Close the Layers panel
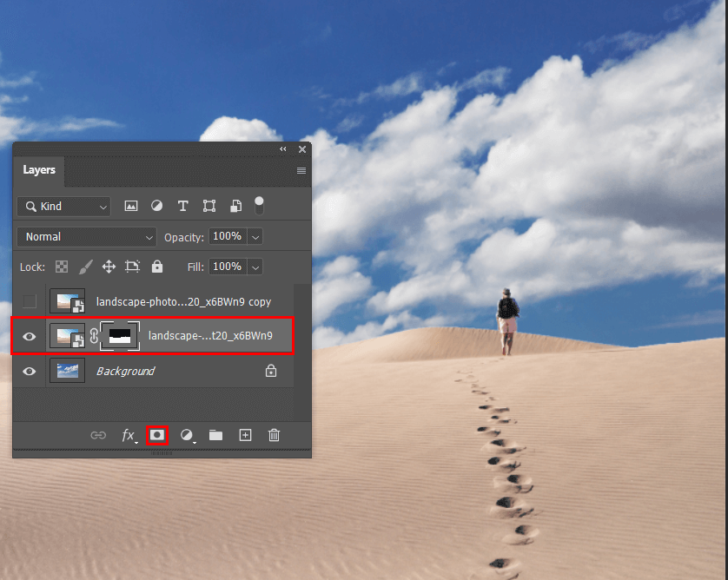The width and height of the screenshot is (728, 580). pyautogui.click(x=302, y=149)
